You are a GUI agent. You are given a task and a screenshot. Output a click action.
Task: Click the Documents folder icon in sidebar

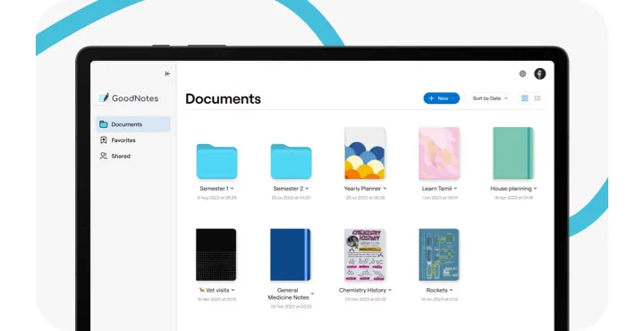click(x=104, y=124)
